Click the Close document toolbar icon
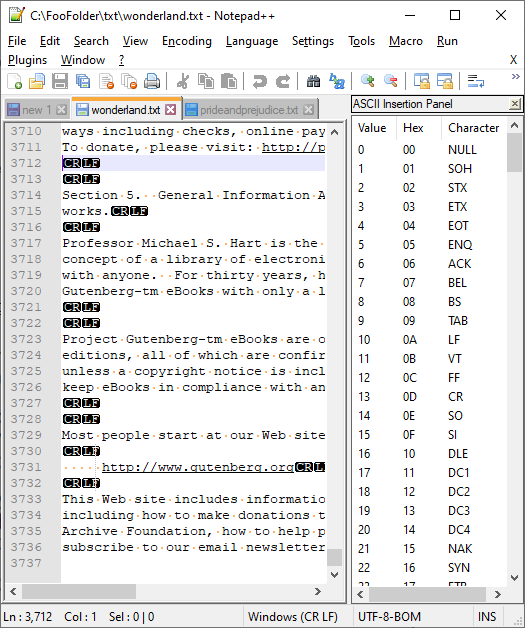The width and height of the screenshot is (525, 628). pos(106,81)
